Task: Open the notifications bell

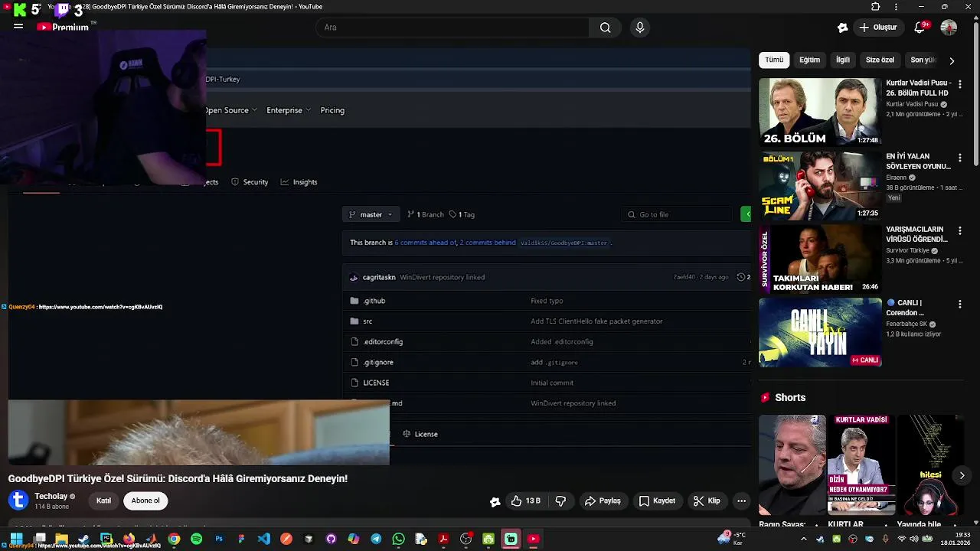Action: (920, 28)
